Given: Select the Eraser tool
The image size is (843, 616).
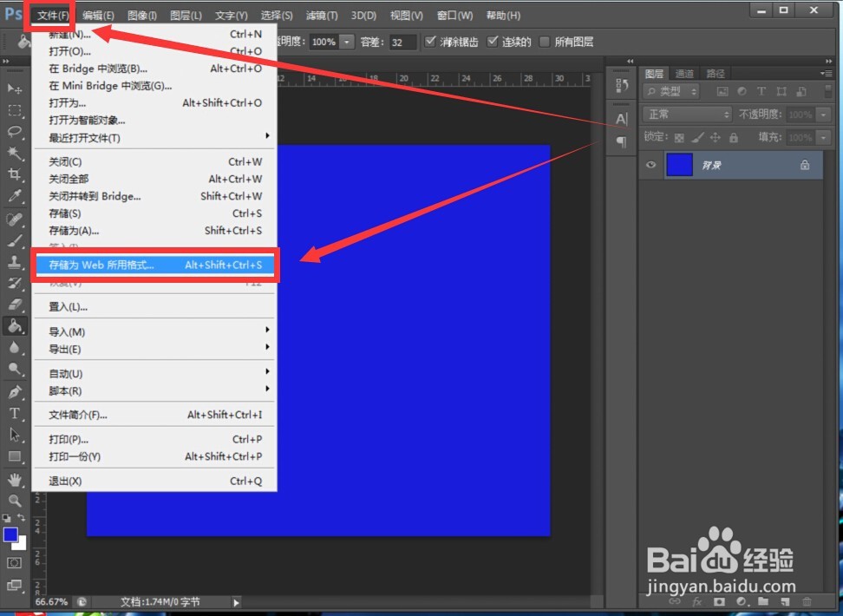Looking at the screenshot, I should pyautogui.click(x=15, y=305).
